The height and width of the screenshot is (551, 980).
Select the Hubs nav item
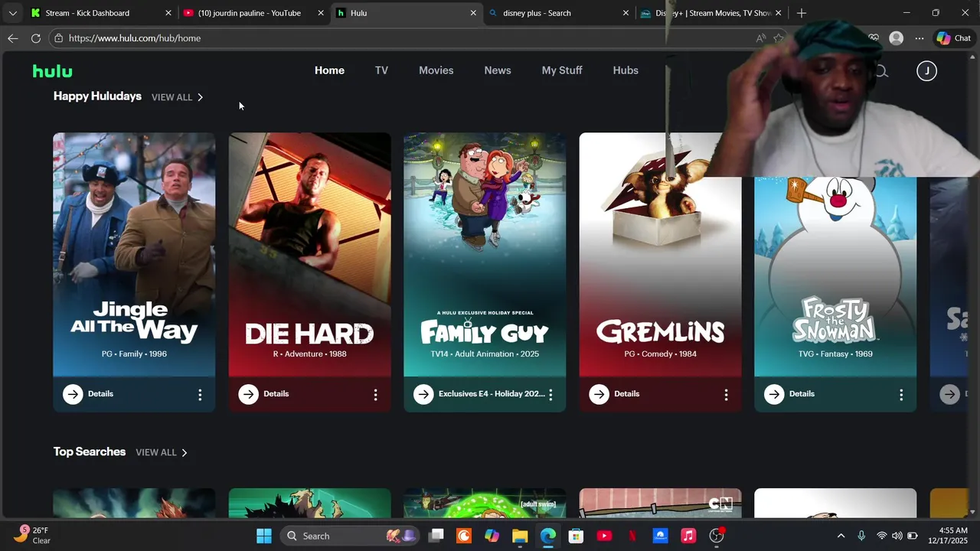point(626,70)
